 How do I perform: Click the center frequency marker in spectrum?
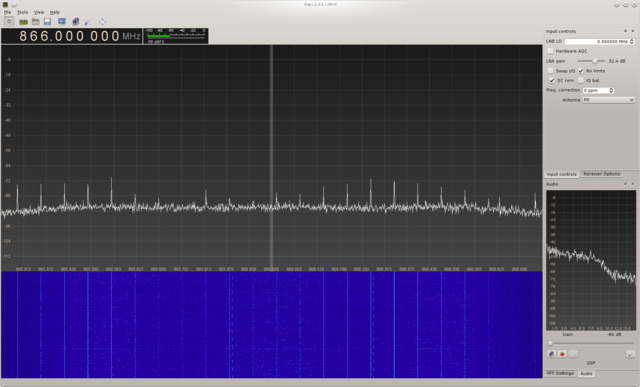pos(271,157)
